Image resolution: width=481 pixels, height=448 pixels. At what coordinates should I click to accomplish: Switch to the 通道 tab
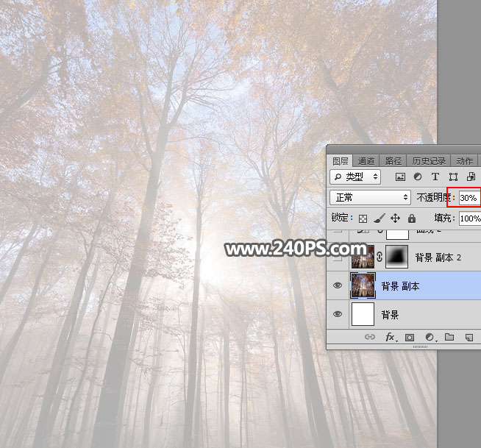[366, 161]
